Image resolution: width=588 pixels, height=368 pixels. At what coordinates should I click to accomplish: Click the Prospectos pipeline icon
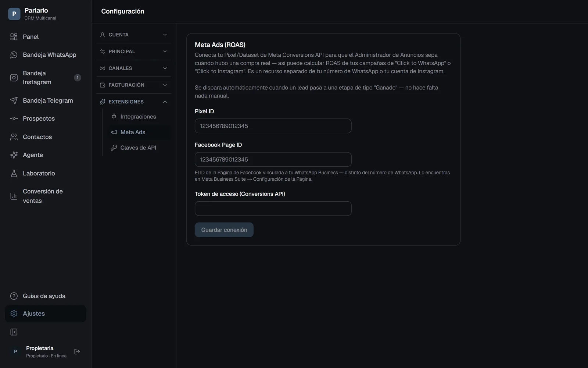pos(14,118)
